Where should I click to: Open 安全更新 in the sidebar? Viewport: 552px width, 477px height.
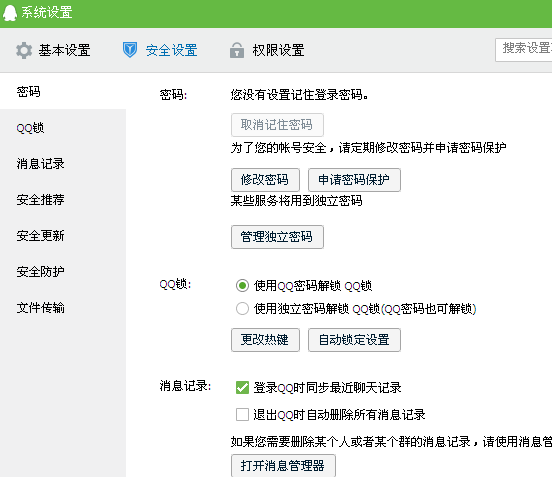click(x=63, y=236)
